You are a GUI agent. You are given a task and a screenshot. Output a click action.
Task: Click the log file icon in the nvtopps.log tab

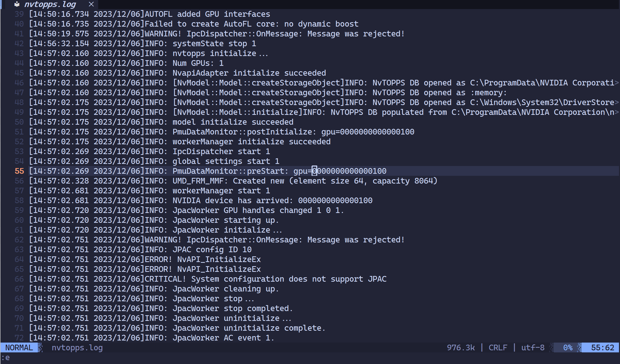(x=16, y=4)
